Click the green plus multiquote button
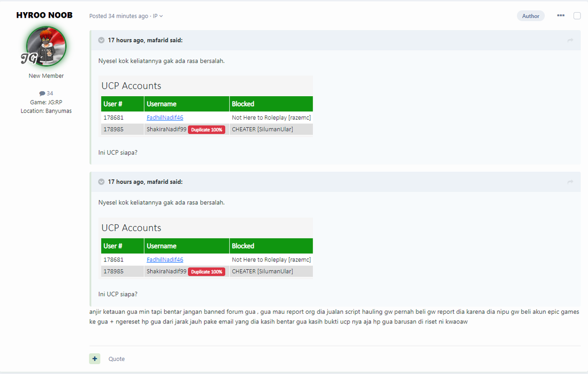Screen dimensions: 588x374 (95, 359)
